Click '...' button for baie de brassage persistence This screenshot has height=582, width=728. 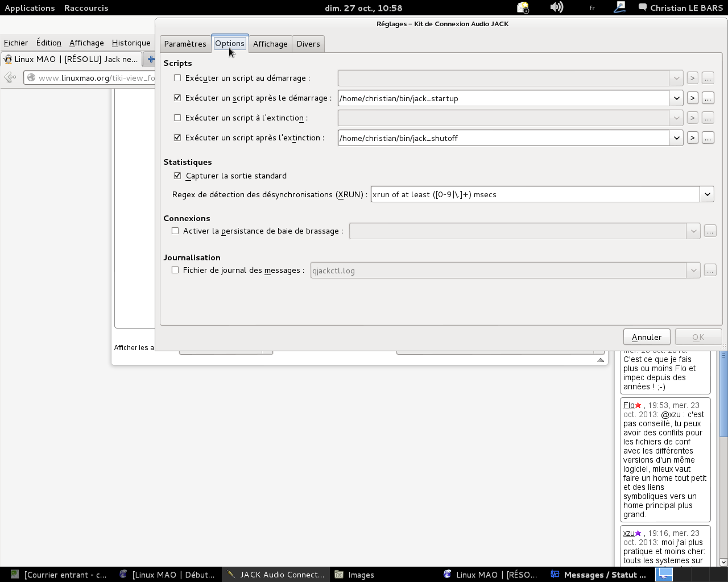(x=710, y=231)
